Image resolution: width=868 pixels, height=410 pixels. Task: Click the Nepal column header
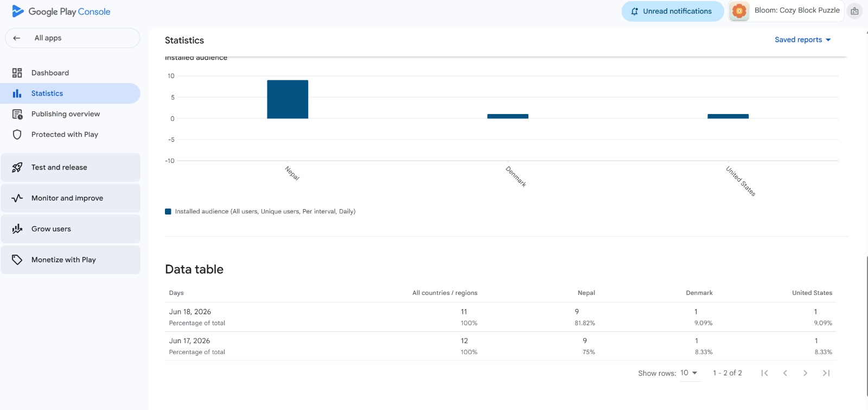point(586,293)
